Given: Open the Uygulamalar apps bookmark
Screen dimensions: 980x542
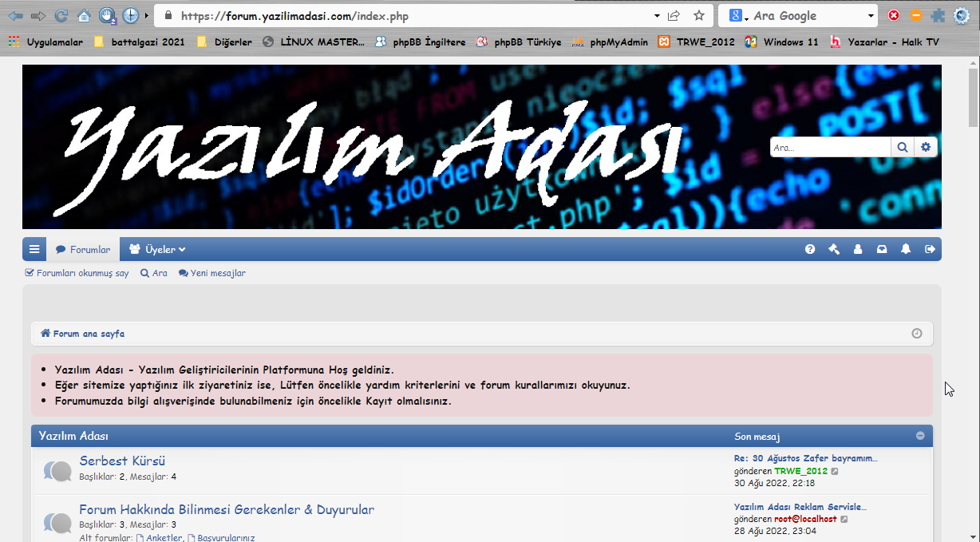Looking at the screenshot, I should coord(45,42).
